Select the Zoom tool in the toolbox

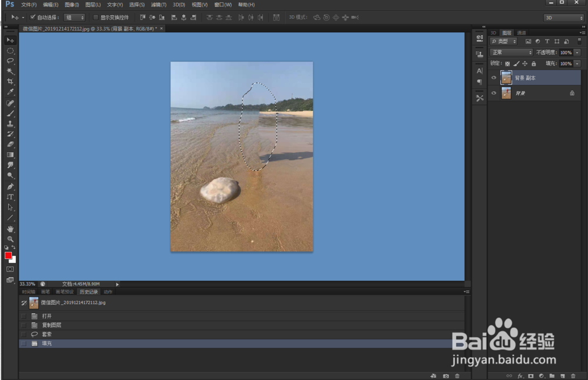[10, 239]
